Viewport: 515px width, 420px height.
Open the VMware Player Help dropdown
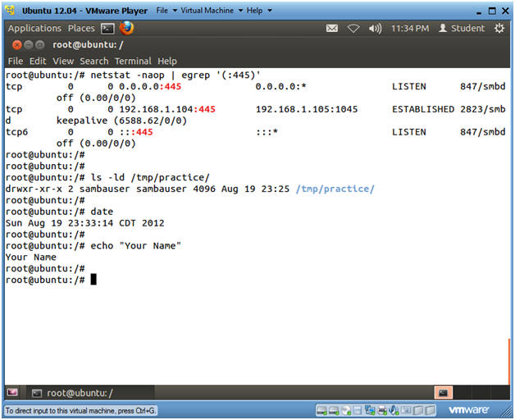coord(259,11)
